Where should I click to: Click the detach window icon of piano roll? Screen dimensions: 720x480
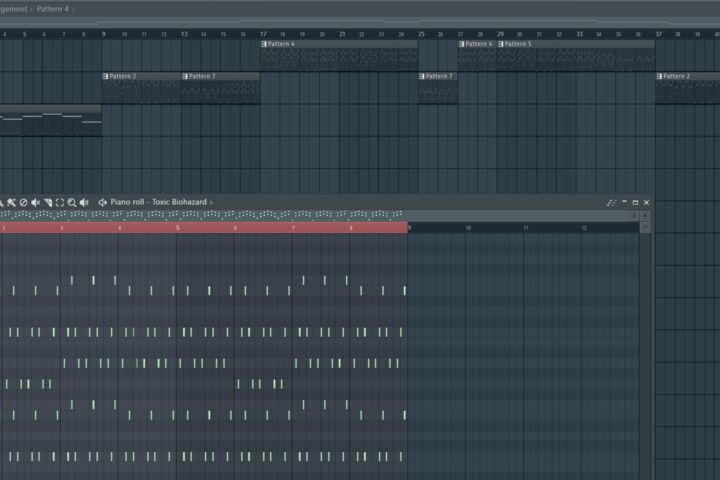click(611, 203)
